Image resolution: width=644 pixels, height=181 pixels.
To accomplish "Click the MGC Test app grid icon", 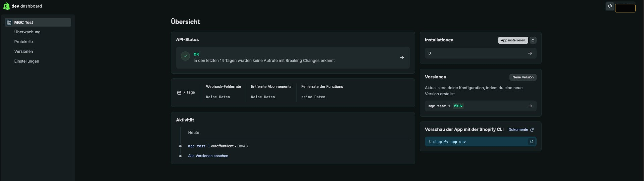I will coord(9,23).
